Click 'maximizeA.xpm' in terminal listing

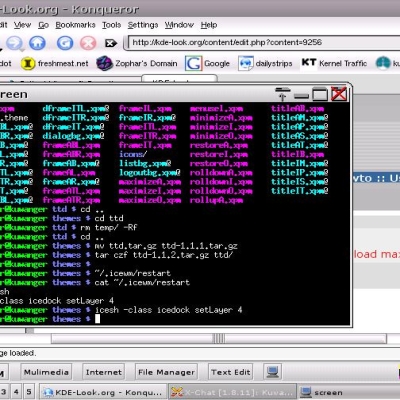click(150, 182)
